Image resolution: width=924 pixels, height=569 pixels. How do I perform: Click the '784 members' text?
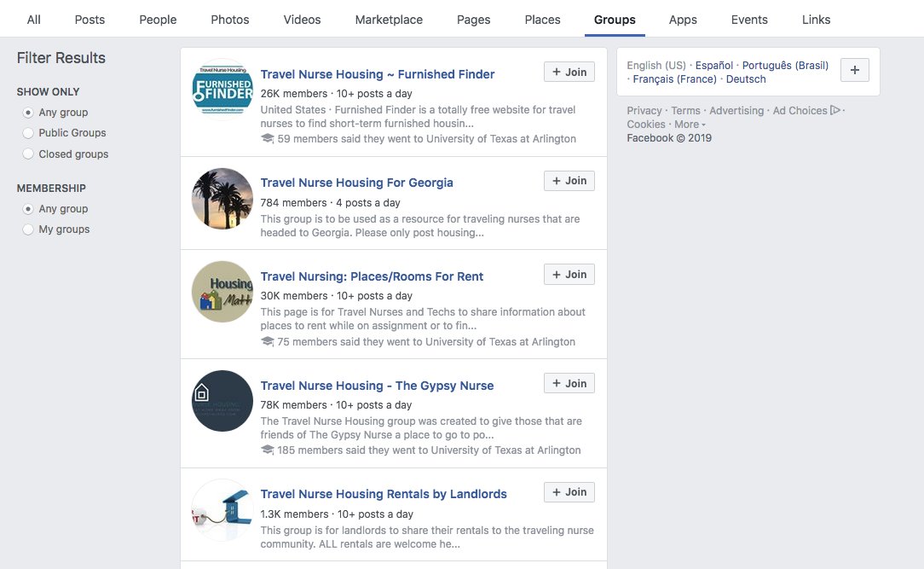[293, 203]
